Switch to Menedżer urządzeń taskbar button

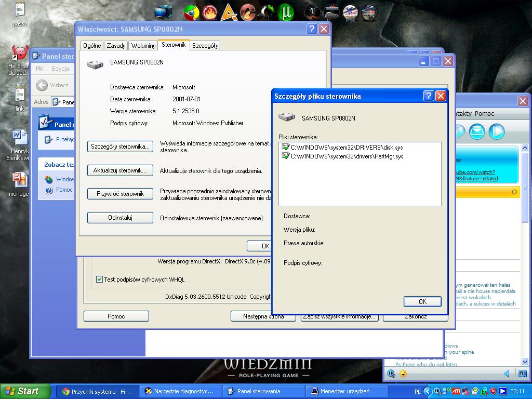pos(346,391)
